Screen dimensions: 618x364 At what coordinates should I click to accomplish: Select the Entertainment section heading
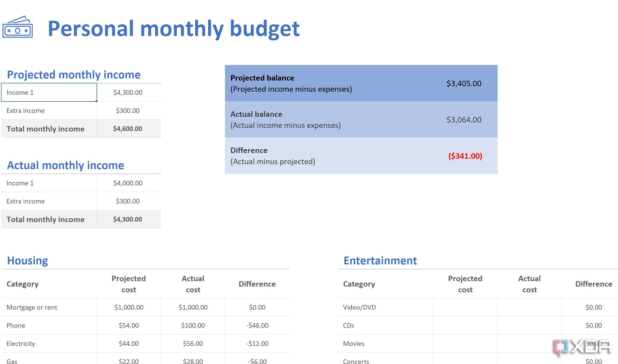pyautogui.click(x=380, y=261)
